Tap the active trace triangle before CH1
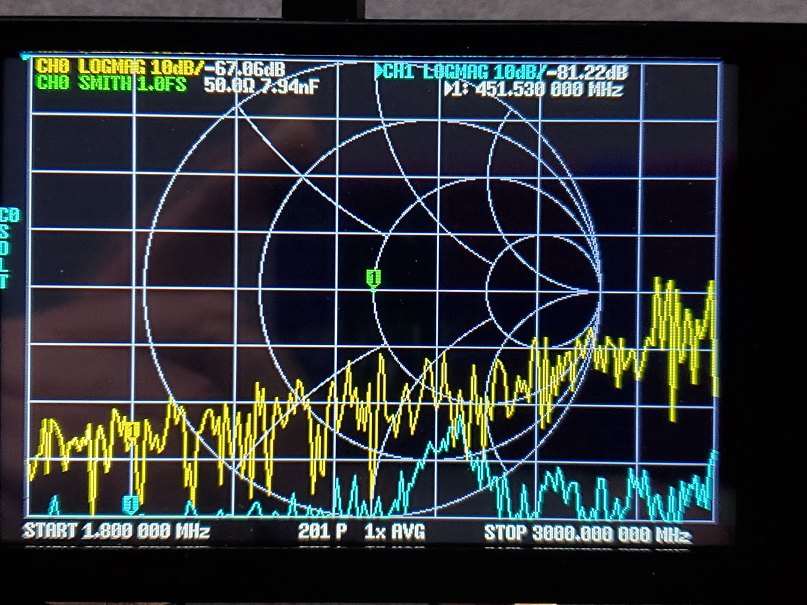The image size is (807, 605). click(x=379, y=72)
